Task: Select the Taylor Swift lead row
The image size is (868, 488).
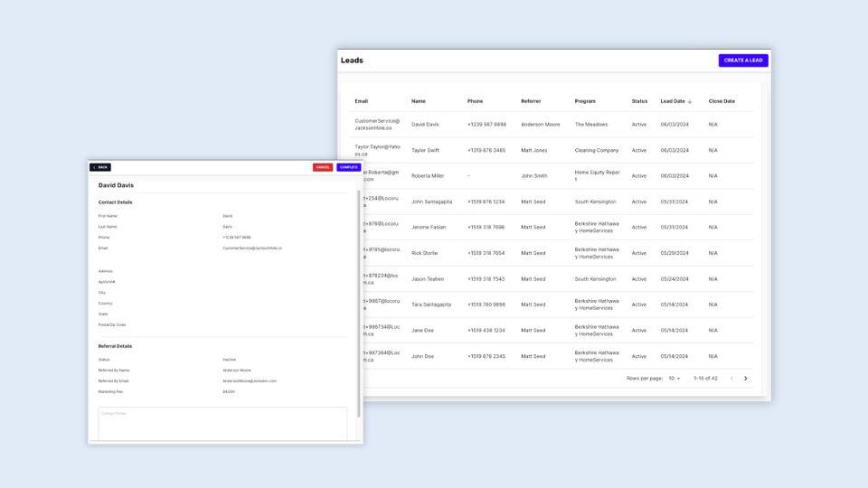Action: [425, 150]
